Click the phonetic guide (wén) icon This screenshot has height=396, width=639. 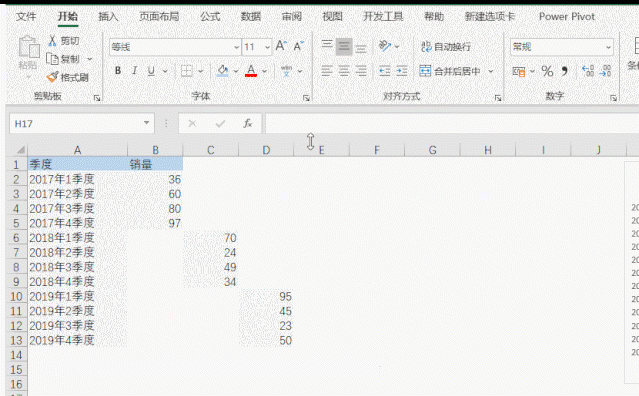[x=286, y=71]
